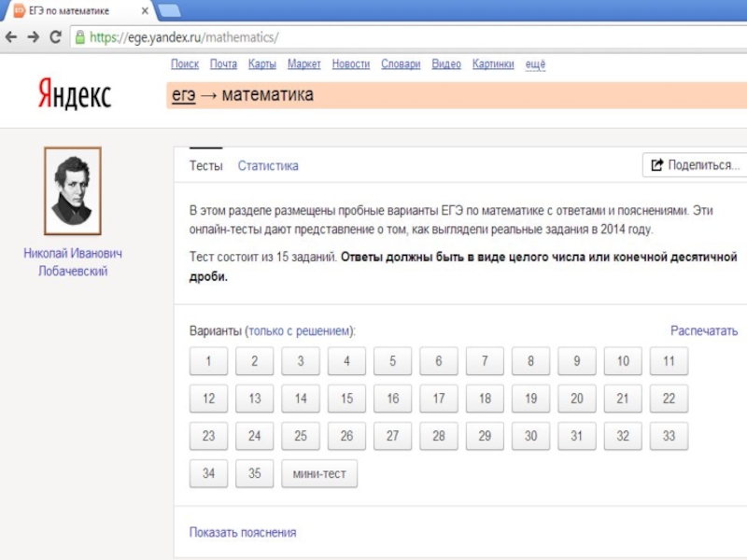Click the Яндекс logo
Viewport: 747px width, 560px height.
pos(75,94)
